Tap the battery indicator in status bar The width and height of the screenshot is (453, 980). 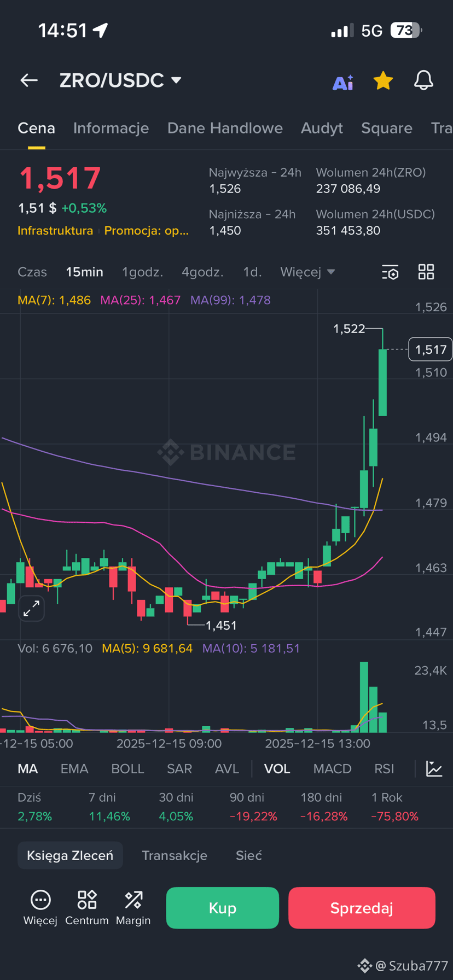pyautogui.click(x=406, y=30)
